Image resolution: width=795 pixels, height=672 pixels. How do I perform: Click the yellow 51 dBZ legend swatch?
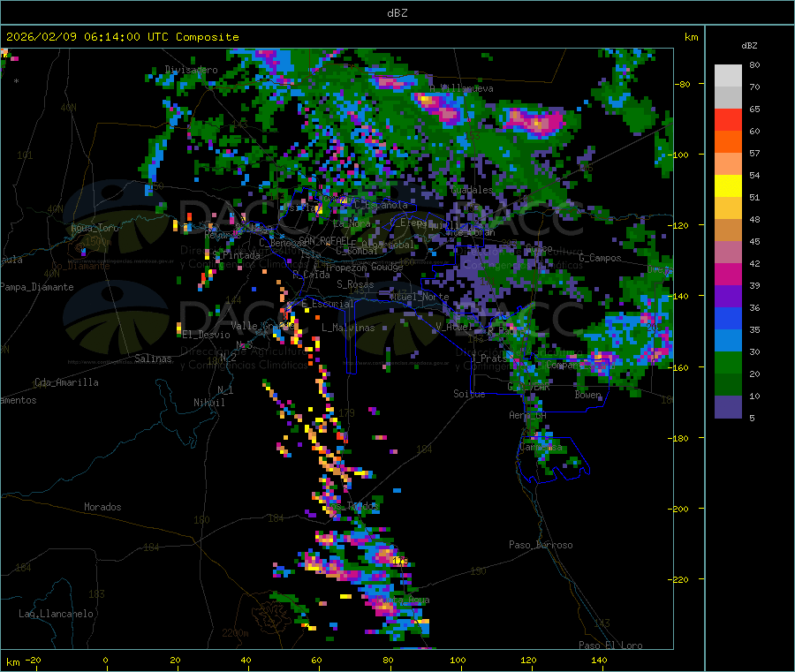pos(728,186)
